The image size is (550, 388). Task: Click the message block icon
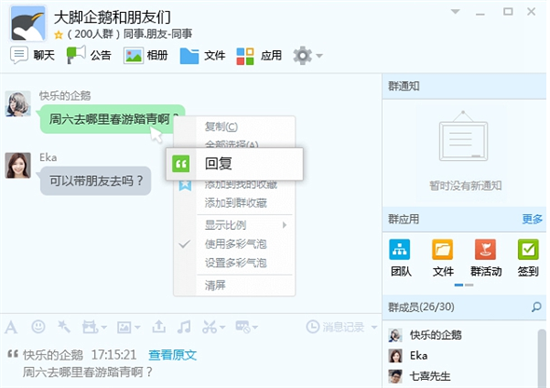243,327
